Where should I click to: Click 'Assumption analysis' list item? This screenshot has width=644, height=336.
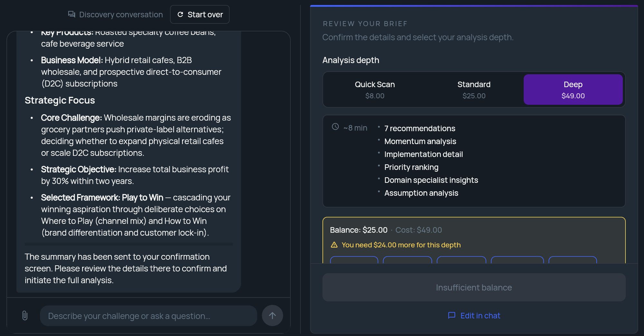(x=421, y=193)
